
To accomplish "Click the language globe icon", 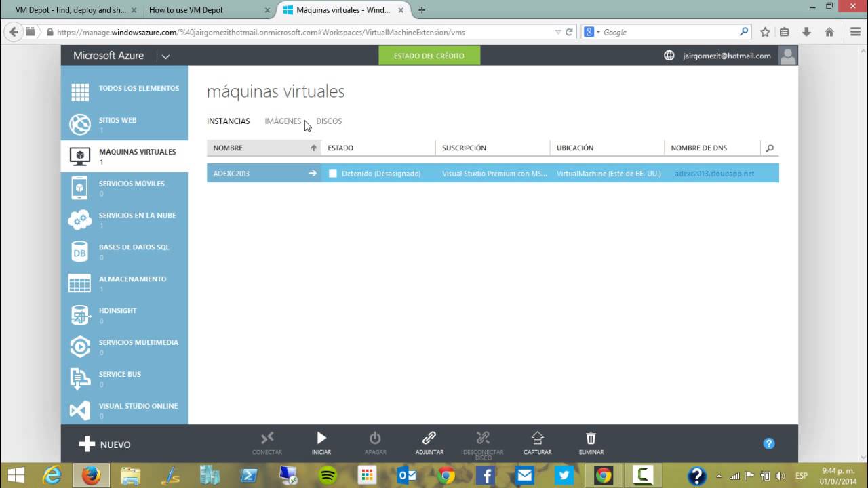I will [669, 56].
